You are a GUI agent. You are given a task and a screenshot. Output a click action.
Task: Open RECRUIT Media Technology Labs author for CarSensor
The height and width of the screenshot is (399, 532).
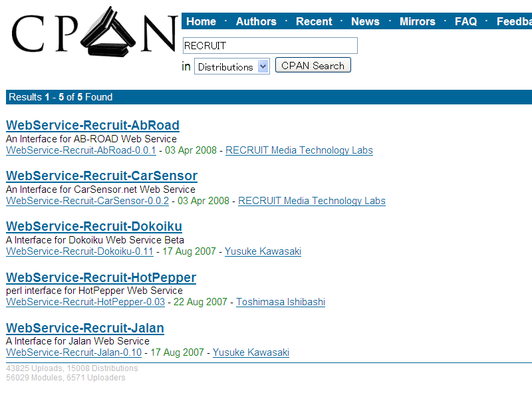pos(312,201)
